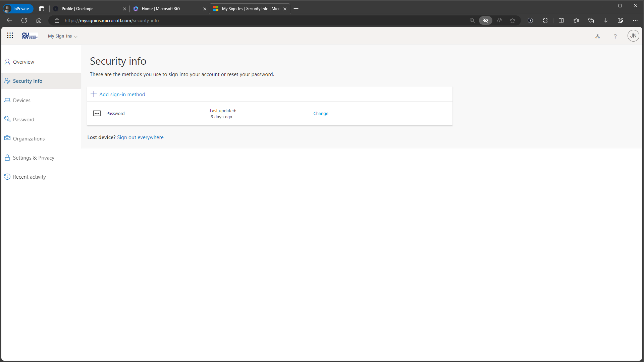Click the browser refresh icon
Viewport: 644px width, 362px height.
tap(24, 20)
